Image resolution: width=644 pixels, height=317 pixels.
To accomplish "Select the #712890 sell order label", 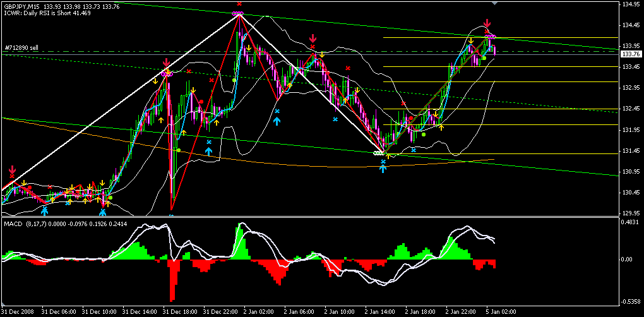I will (21, 47).
